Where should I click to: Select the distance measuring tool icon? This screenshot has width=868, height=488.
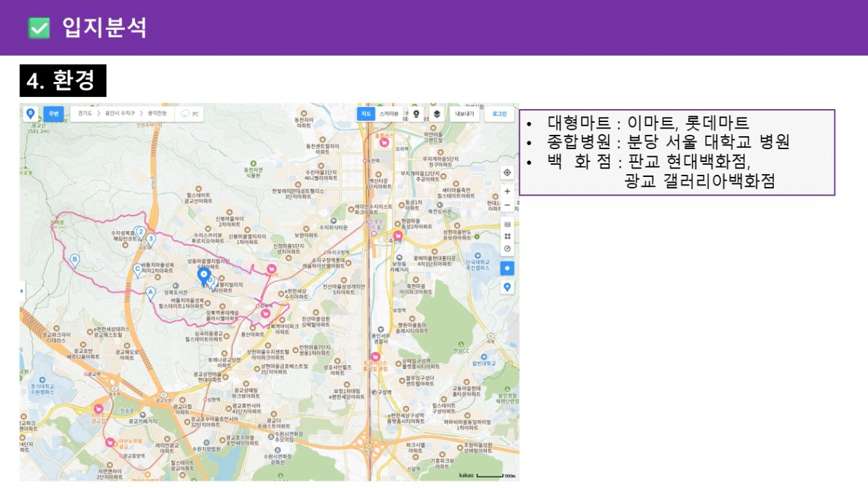pos(507,224)
